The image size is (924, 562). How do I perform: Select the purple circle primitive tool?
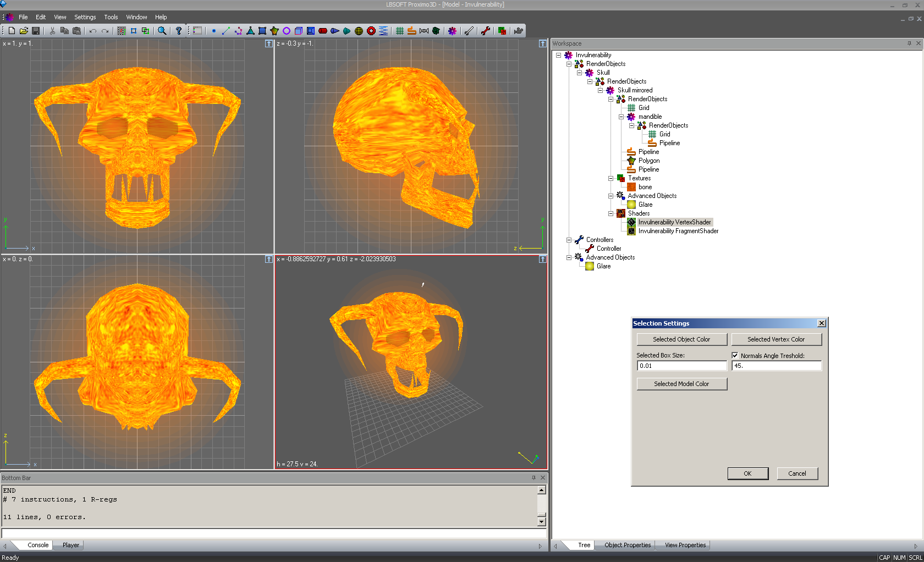(x=287, y=31)
